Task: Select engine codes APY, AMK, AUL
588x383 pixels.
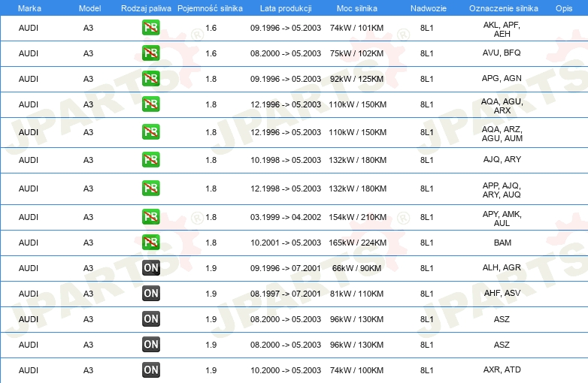Action: (x=502, y=219)
